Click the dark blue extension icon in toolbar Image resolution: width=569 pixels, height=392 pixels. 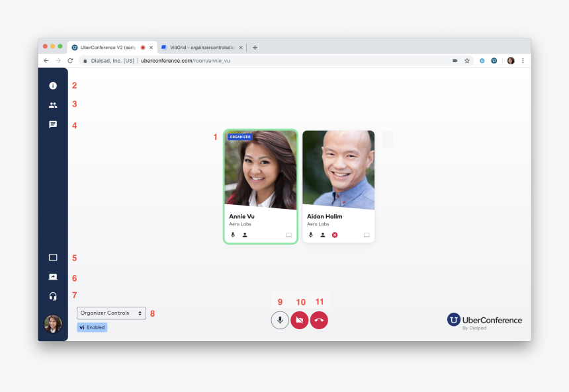pyautogui.click(x=494, y=61)
